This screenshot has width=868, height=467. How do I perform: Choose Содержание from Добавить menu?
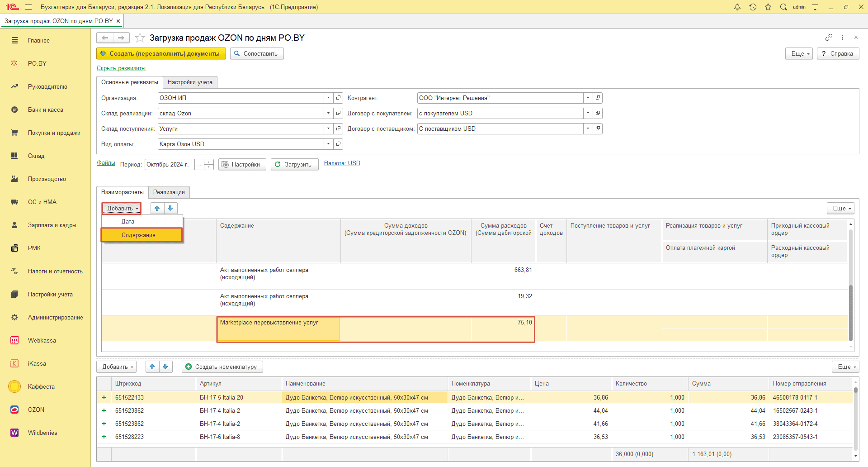[142, 235]
